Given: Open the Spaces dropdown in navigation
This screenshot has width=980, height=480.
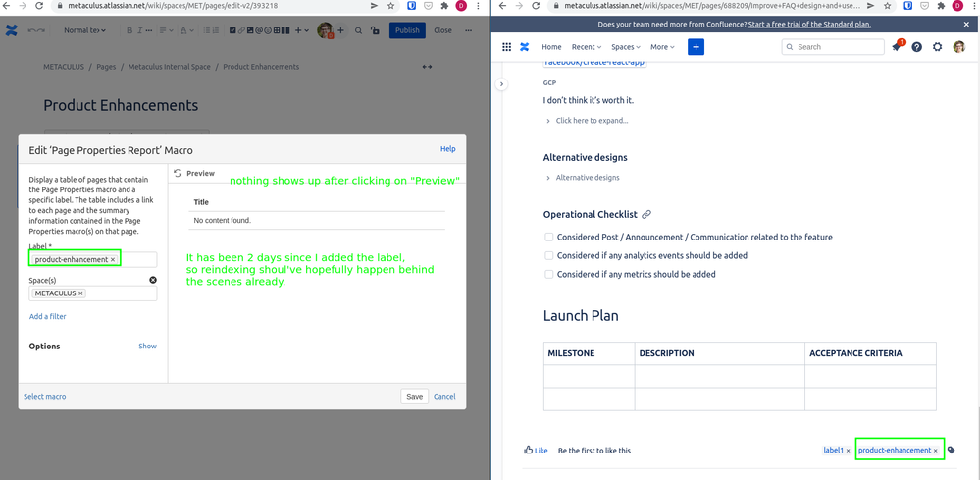Looking at the screenshot, I should (626, 47).
